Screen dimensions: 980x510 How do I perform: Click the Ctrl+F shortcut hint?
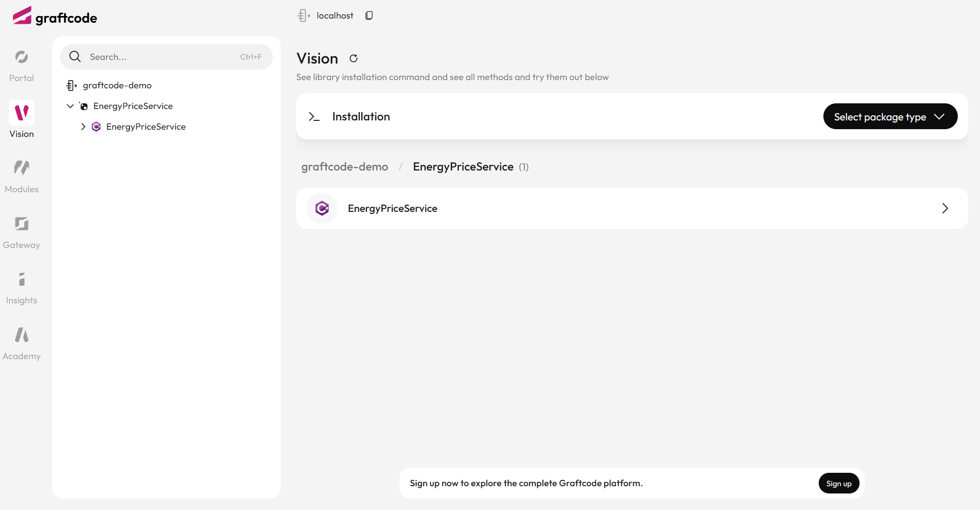click(x=251, y=57)
